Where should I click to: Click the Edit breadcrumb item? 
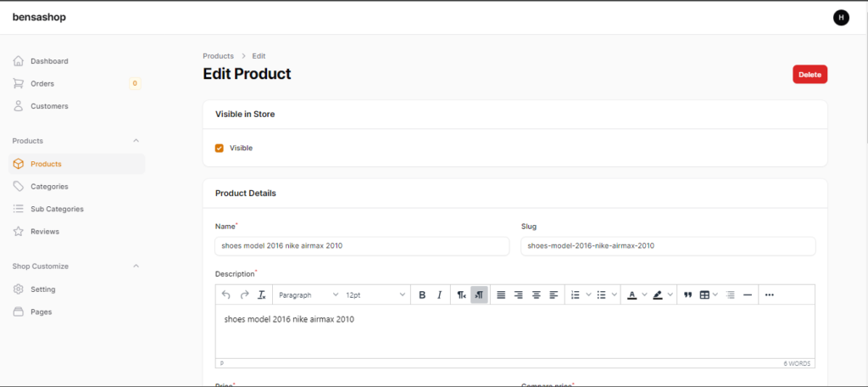[x=259, y=56]
